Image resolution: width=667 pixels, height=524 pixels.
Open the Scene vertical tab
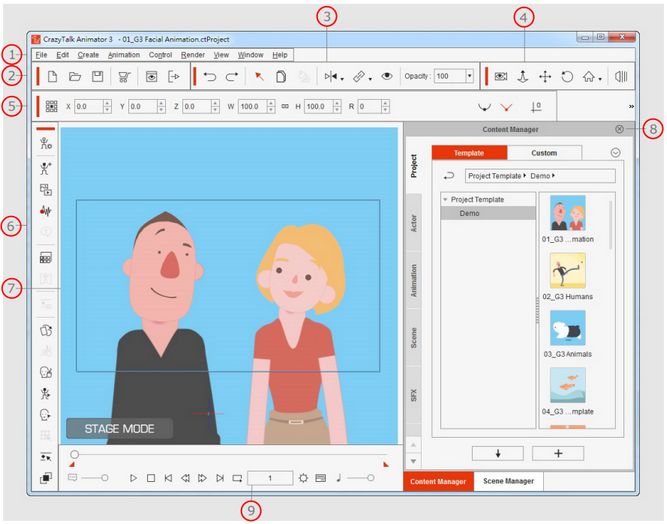414,338
